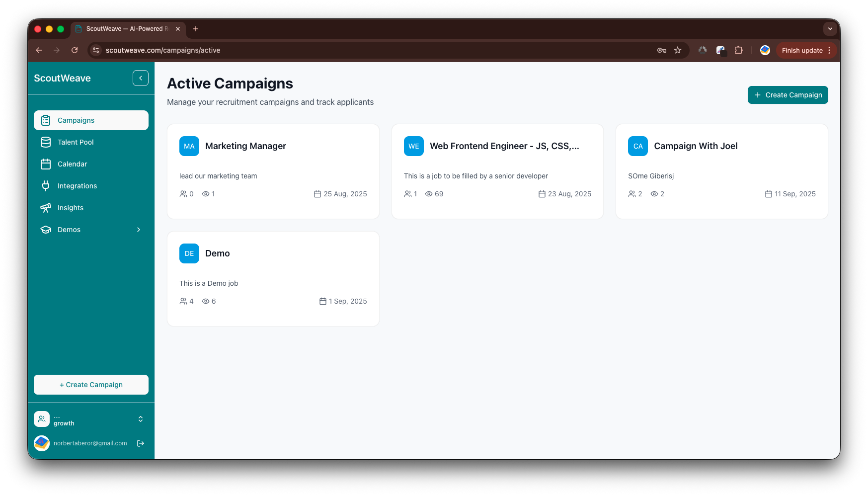Click the Demos graduation cap icon
868x496 pixels.
[x=46, y=230]
